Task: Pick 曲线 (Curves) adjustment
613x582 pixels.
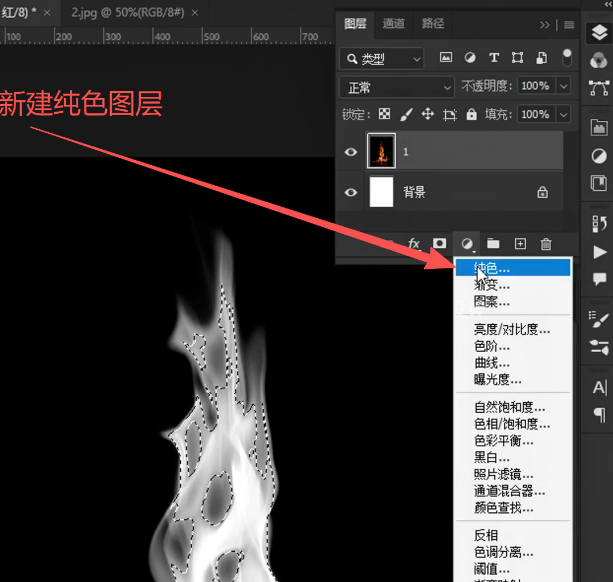Action: pyautogui.click(x=513, y=363)
